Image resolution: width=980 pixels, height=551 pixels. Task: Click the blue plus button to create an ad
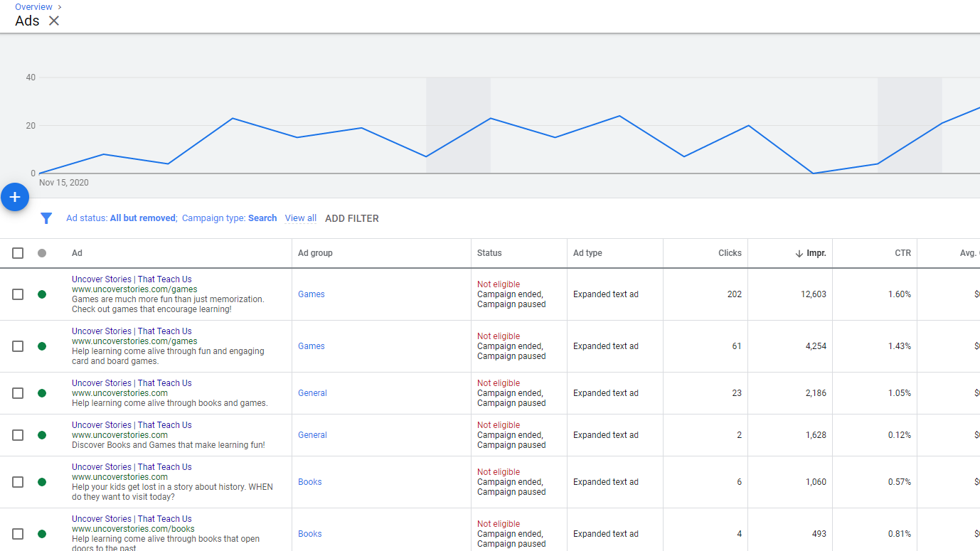(15, 197)
